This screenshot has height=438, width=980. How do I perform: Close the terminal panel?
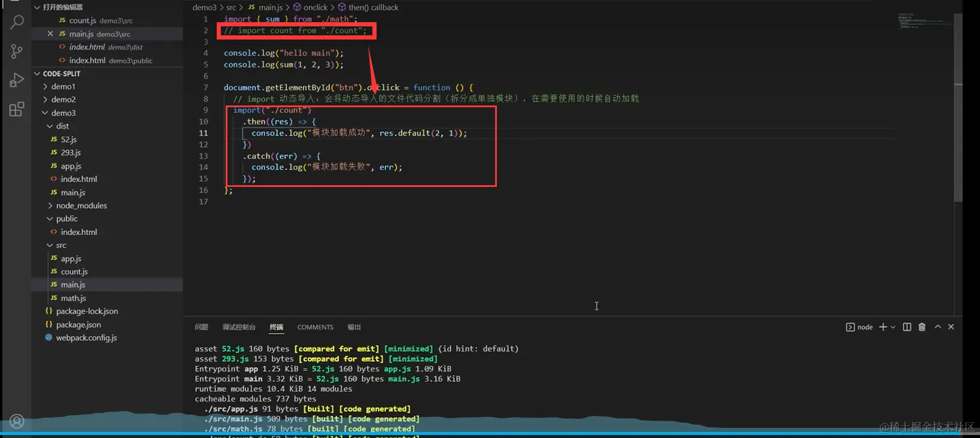tap(951, 327)
